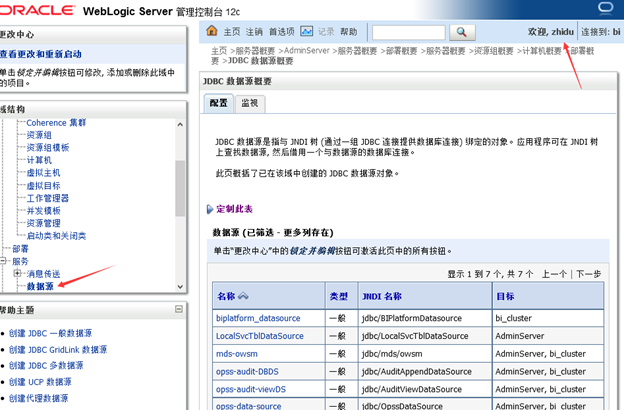Click breadcrumb 计算机概要

[x=542, y=51]
